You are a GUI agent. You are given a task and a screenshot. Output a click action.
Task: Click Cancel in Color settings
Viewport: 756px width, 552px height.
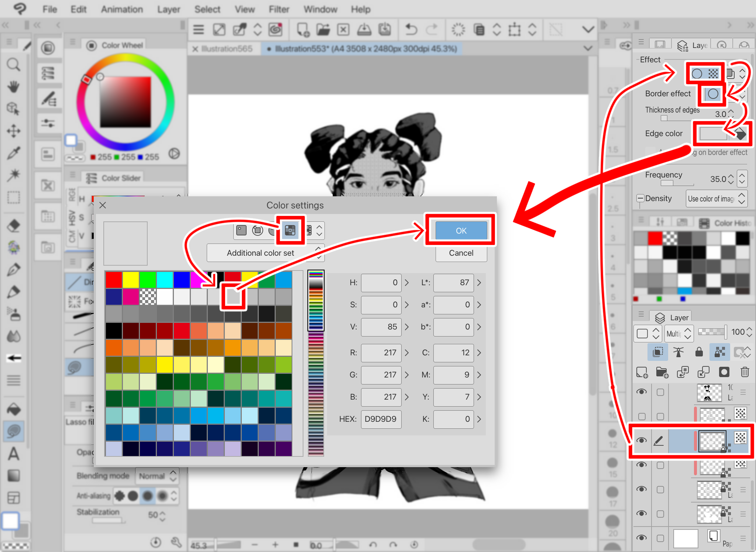tap(461, 253)
